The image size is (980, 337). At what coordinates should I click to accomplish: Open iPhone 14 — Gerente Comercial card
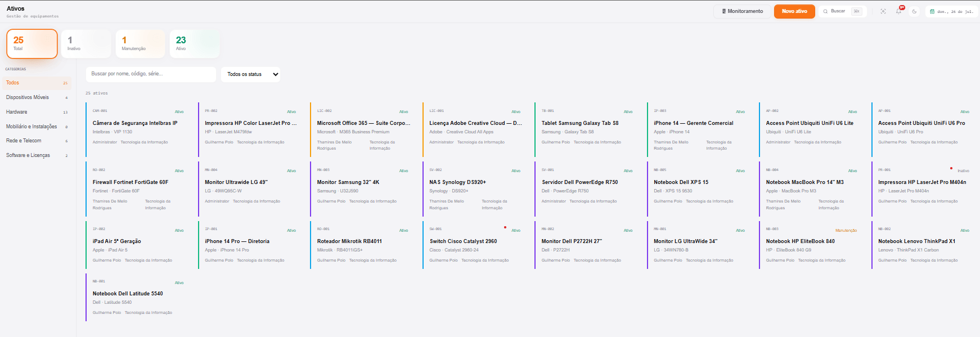699,129
